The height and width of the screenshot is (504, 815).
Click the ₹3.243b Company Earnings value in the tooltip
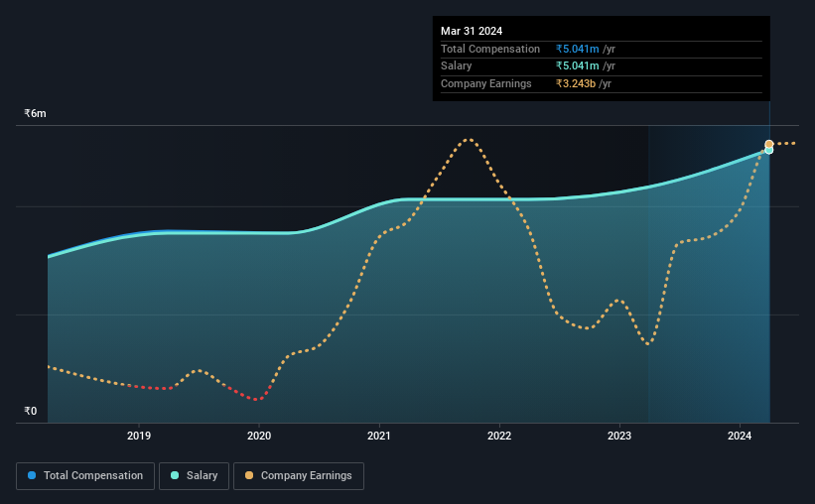tap(576, 83)
